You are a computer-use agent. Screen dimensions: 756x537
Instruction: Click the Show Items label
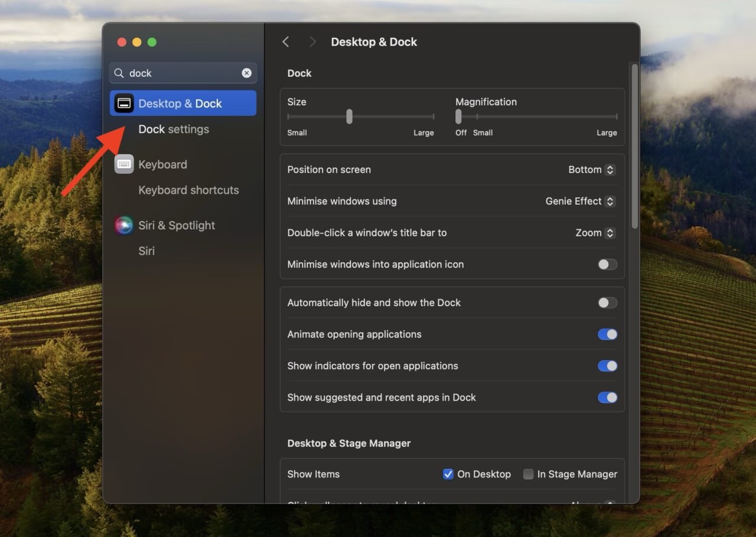(x=314, y=474)
